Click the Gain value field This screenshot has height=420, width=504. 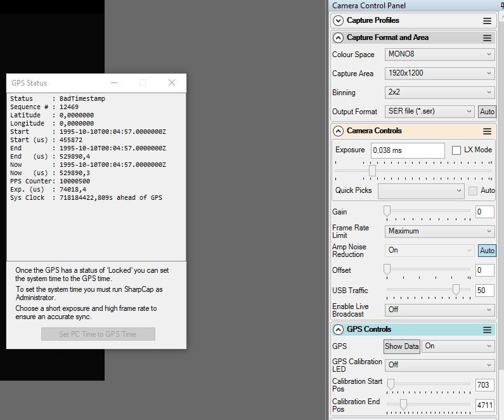point(484,212)
